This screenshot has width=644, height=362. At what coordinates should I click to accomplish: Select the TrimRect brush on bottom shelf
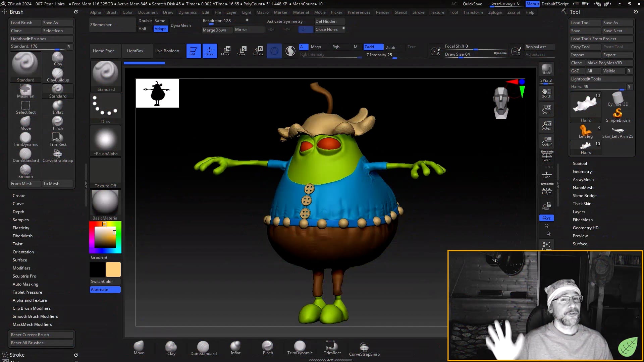click(x=332, y=347)
